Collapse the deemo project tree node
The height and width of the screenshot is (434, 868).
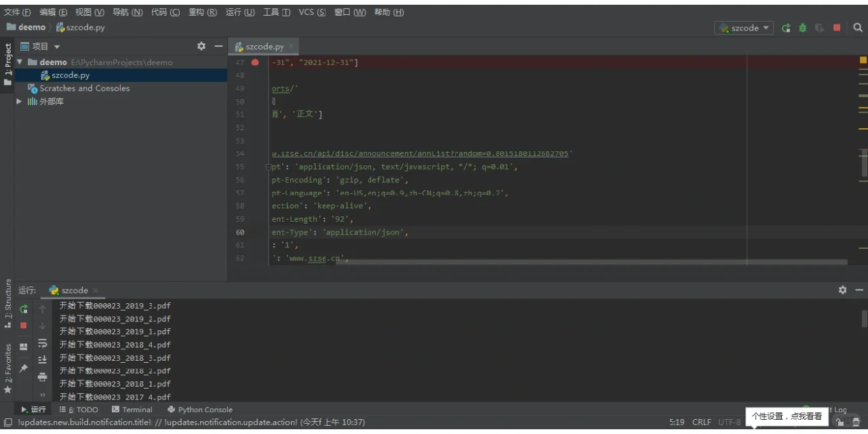point(20,62)
